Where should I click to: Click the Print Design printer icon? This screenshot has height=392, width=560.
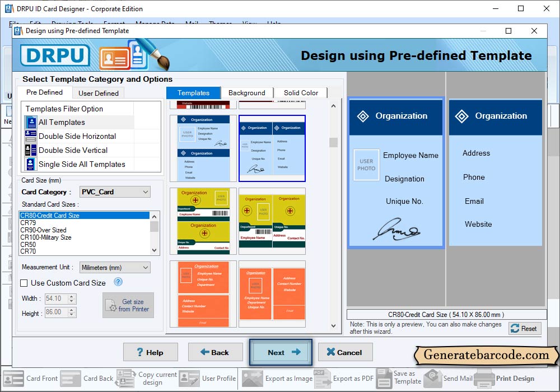[484, 379]
